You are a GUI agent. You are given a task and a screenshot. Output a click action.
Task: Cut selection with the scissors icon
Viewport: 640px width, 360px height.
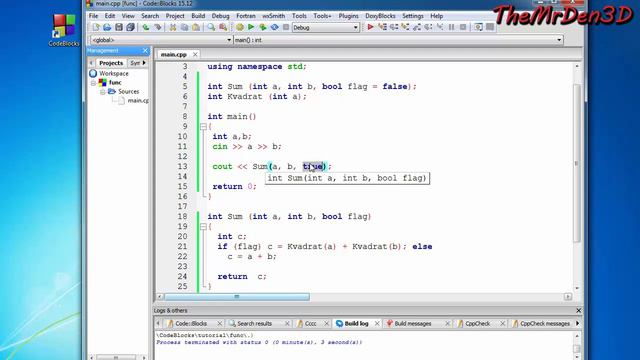tap(173, 27)
